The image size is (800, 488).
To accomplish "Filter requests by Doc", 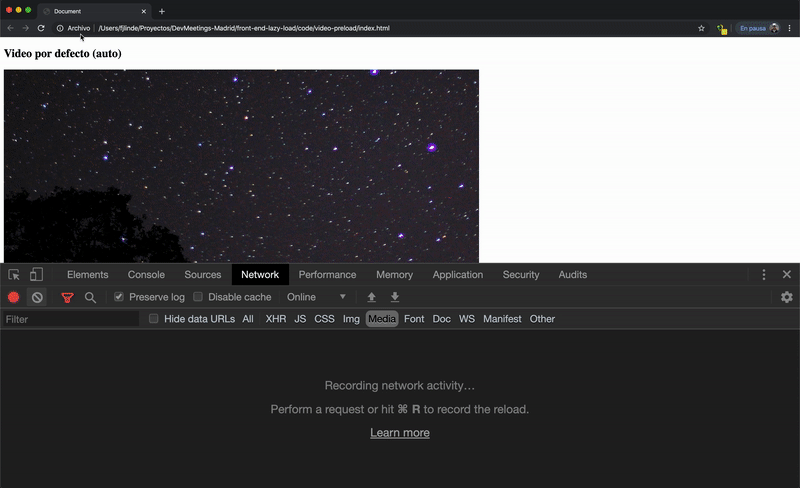I will [442, 319].
